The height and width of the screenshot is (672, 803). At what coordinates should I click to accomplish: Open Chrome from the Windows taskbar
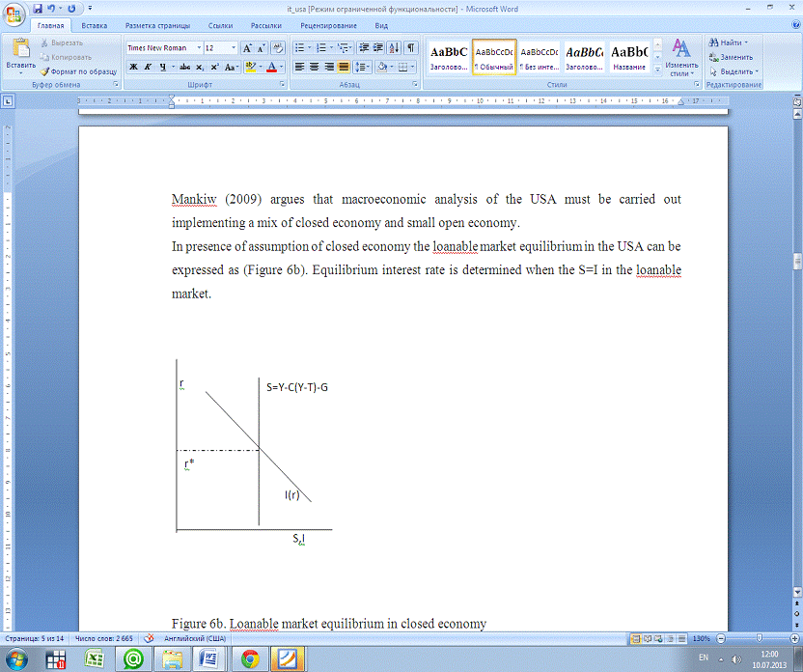tap(249, 659)
